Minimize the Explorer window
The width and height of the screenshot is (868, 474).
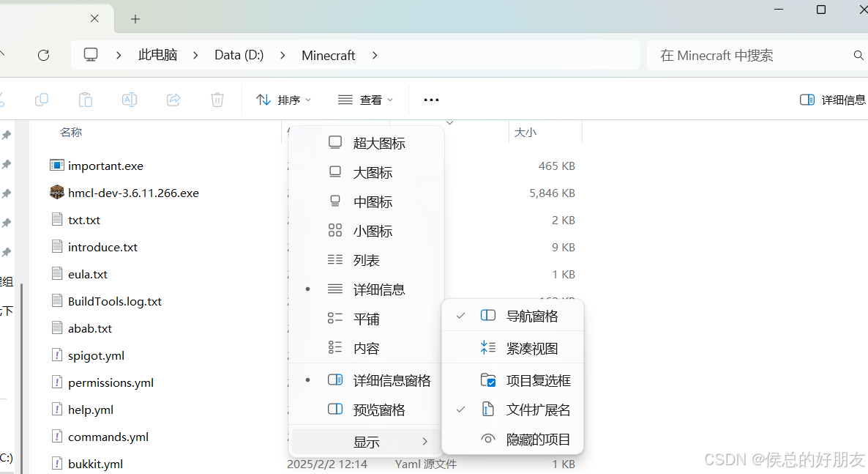pyautogui.click(x=778, y=10)
